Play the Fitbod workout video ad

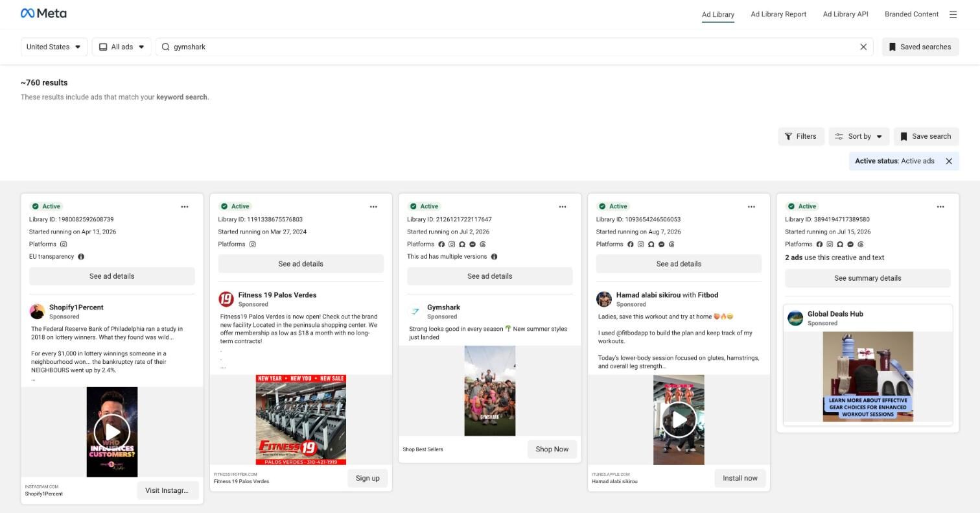pos(679,420)
